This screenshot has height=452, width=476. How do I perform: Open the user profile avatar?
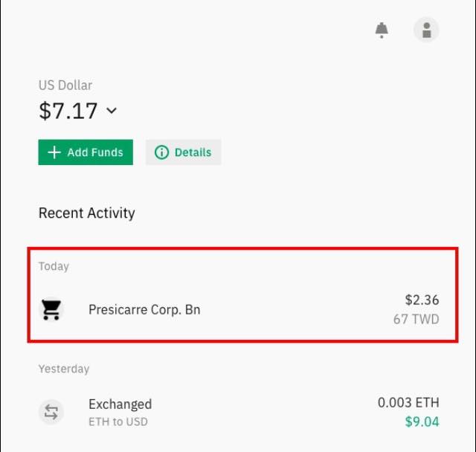pos(426,30)
